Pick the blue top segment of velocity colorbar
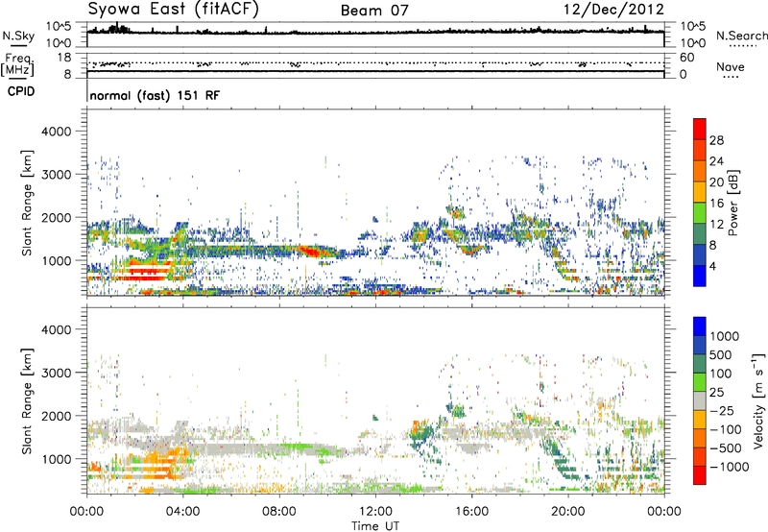Viewport: 768px width, 532px height. coord(700,326)
